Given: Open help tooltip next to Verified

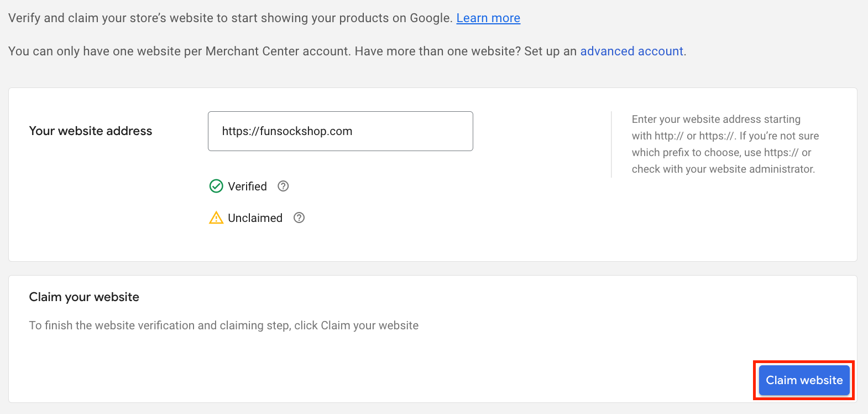Looking at the screenshot, I should (x=283, y=187).
